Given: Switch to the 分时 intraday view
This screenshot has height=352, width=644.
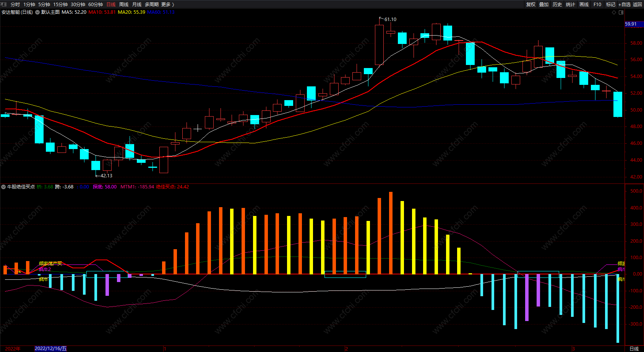Looking at the screenshot, I should coord(15,4).
